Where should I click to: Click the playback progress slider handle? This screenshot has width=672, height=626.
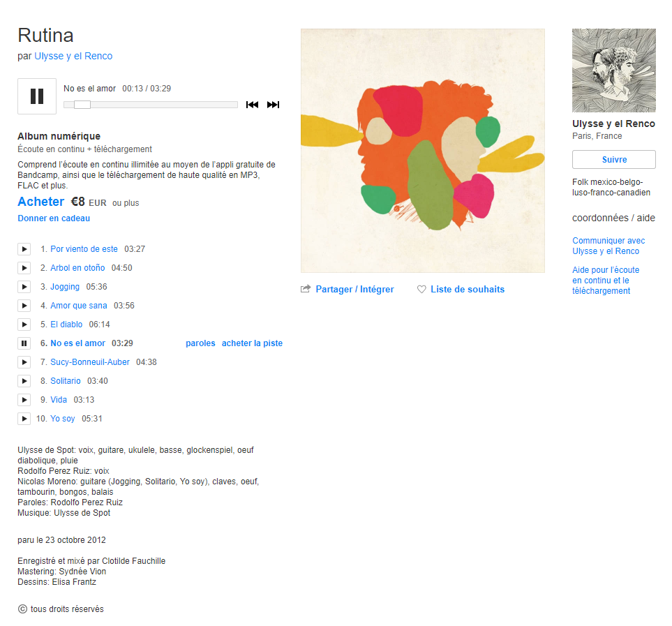coord(82,105)
